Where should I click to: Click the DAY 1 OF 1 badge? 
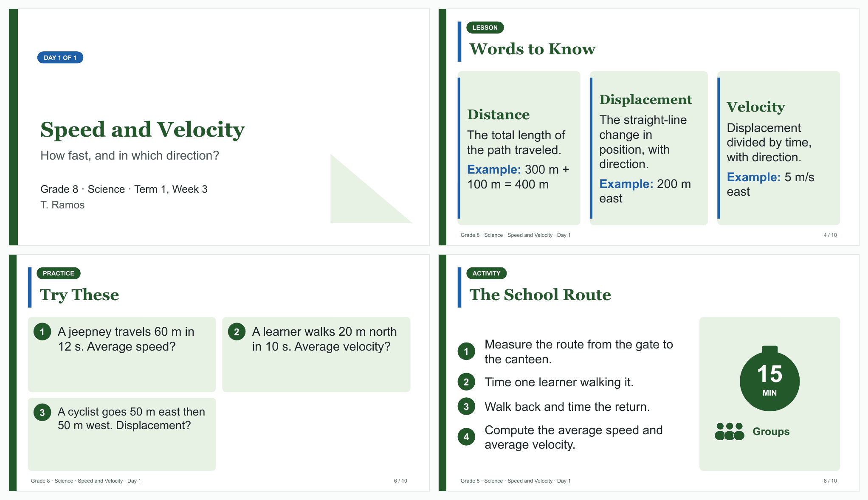[60, 57]
